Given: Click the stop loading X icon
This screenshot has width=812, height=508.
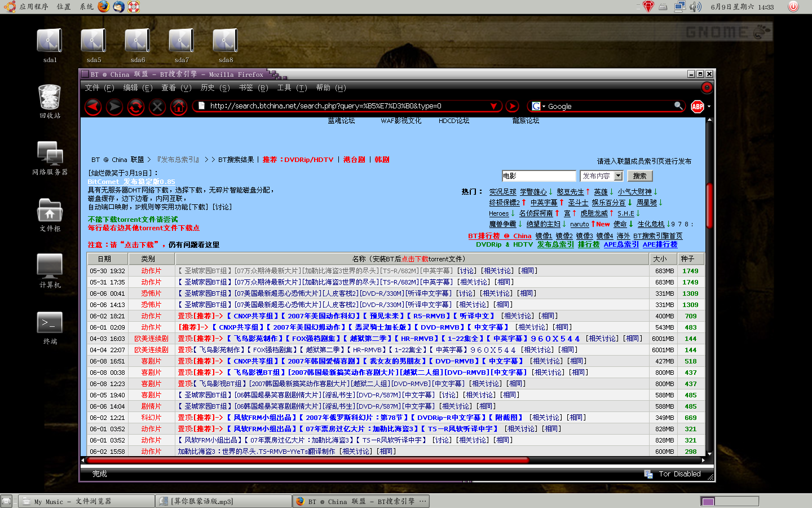Looking at the screenshot, I should (x=157, y=106).
